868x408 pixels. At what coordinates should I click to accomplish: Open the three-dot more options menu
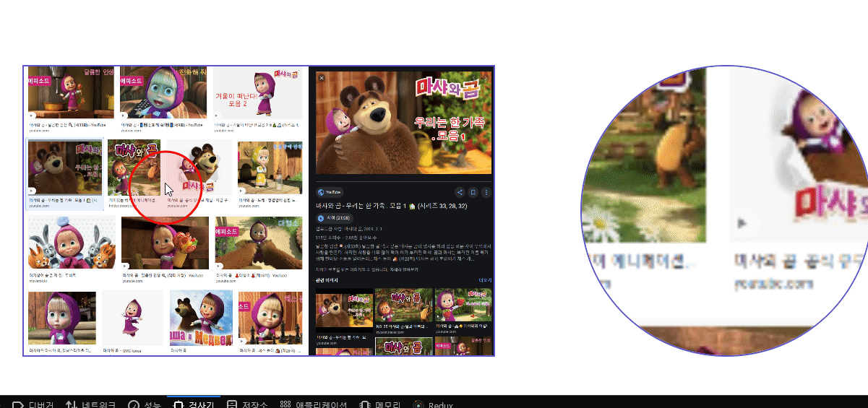pyautogui.click(x=486, y=192)
